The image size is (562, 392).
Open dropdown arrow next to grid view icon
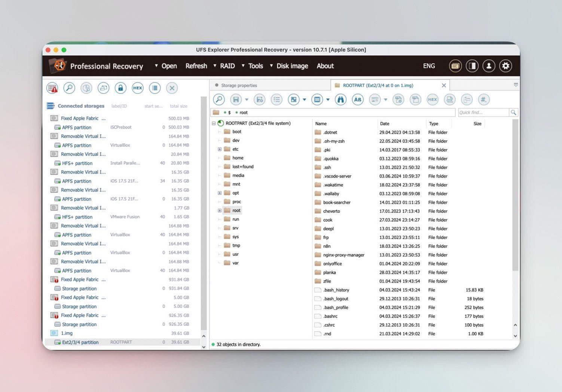click(x=304, y=99)
